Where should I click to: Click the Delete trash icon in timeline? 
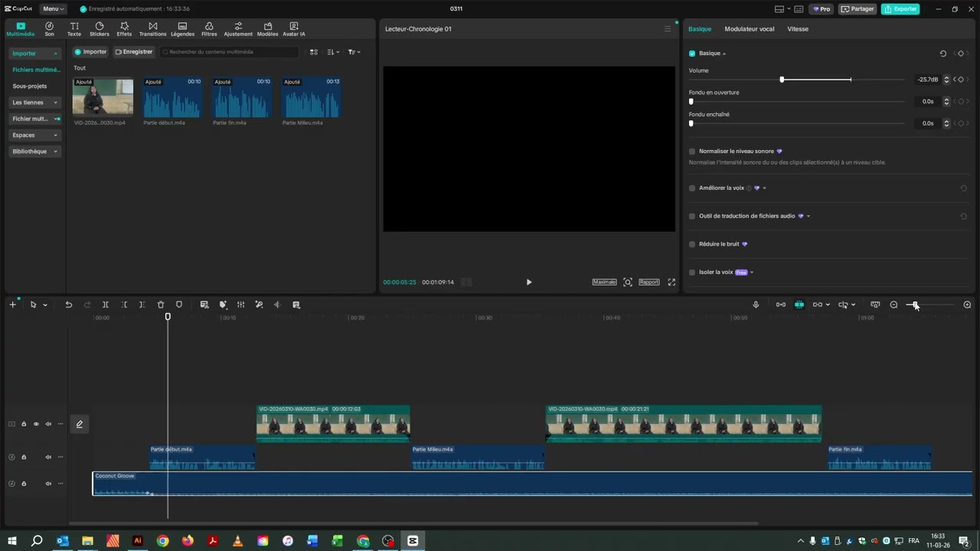pyautogui.click(x=161, y=305)
